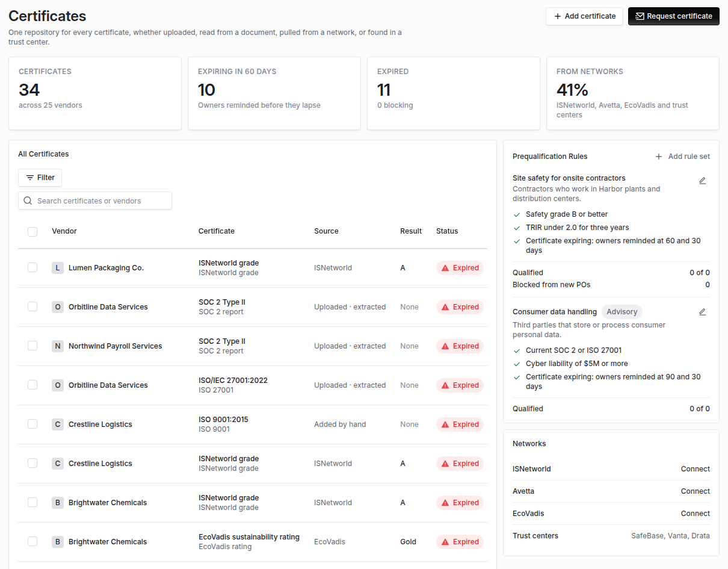Open the Filter options
The image size is (728, 569).
[x=40, y=178]
